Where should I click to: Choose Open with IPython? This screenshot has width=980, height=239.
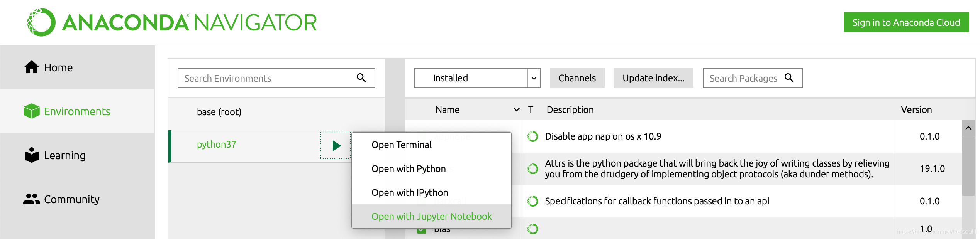pos(432,193)
